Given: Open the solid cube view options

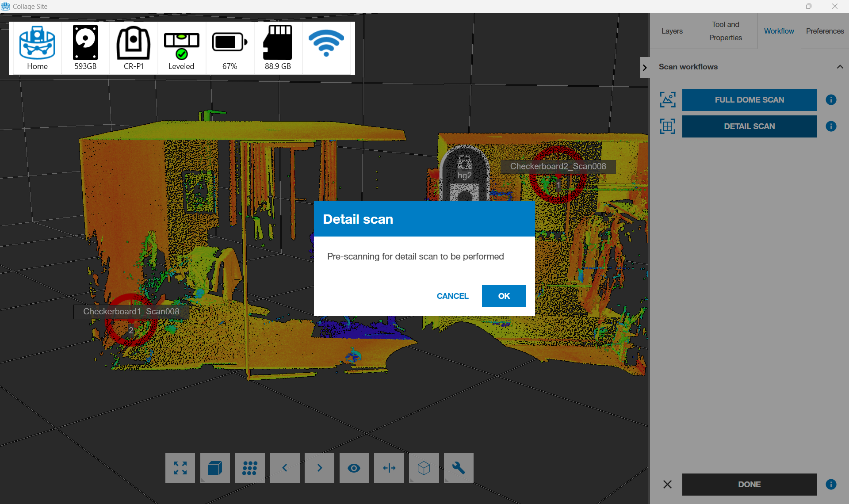Looking at the screenshot, I should (215, 468).
